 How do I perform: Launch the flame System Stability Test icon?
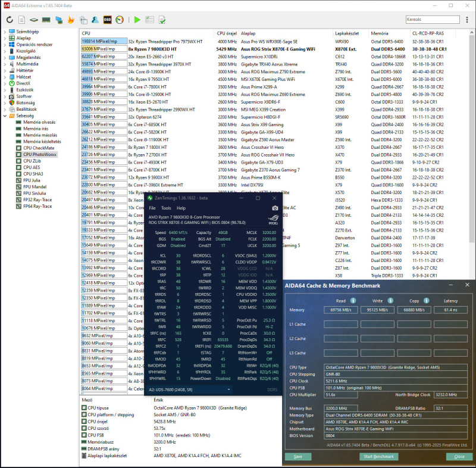[x=71, y=20]
